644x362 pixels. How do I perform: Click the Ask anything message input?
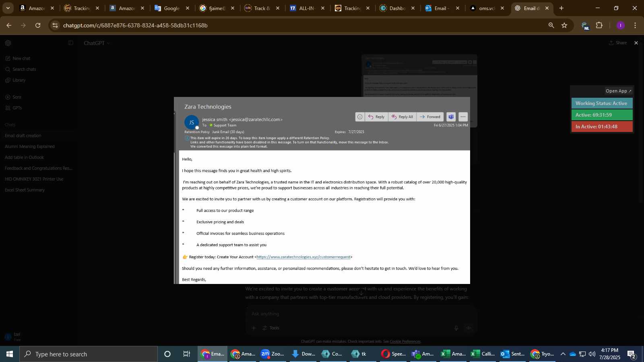[x=360, y=314]
